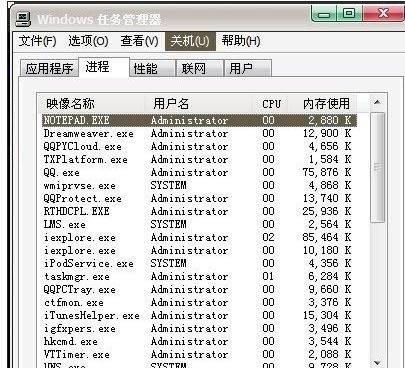Click SYSTEM user in wmiprvse.exe row
Image resolution: width=405 pixels, height=368 pixels.
pos(168,185)
